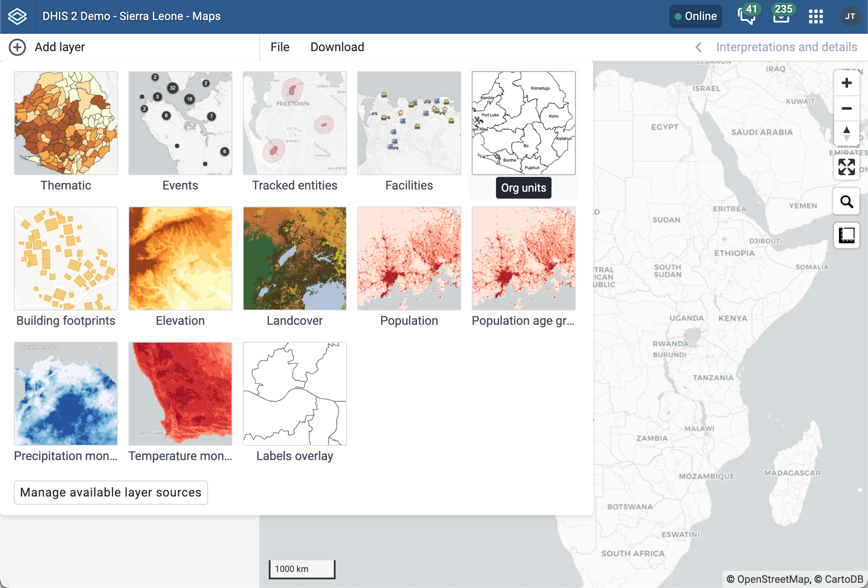
Task: Open the messages icon with 41 badge
Action: [746, 16]
